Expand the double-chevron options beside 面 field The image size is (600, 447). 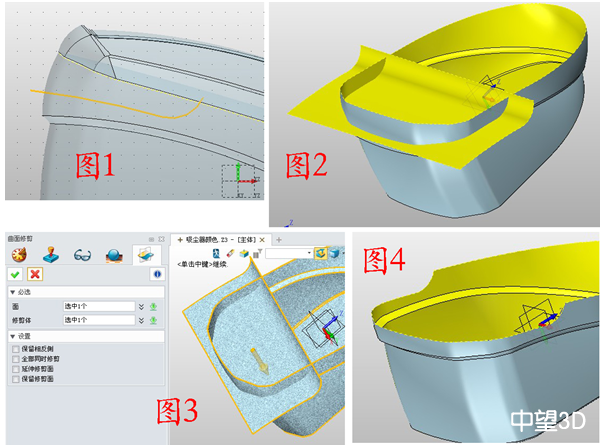point(142,307)
